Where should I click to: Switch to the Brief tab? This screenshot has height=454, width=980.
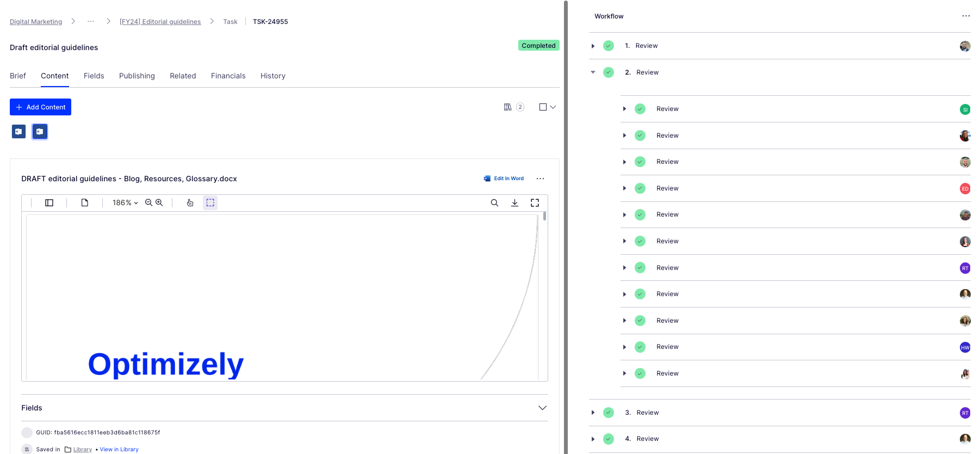[18, 76]
